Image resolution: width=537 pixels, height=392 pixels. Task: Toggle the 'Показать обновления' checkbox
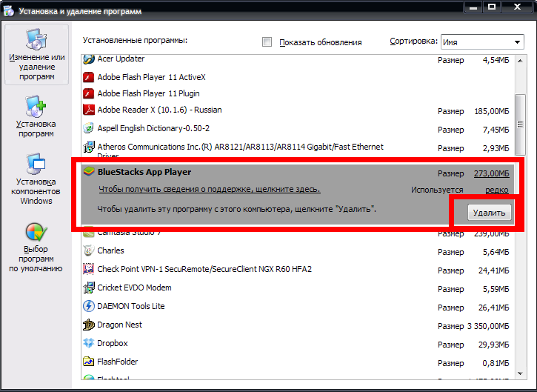click(x=267, y=42)
